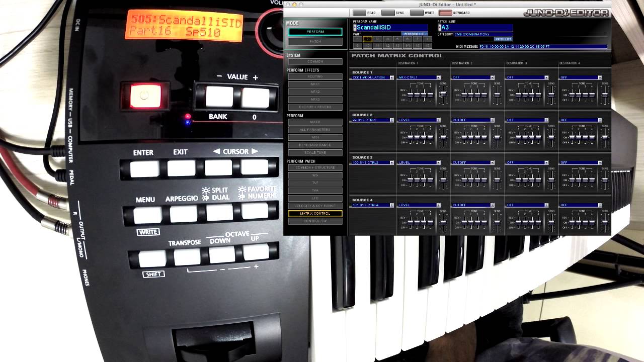Select part 9
Image resolution: width=644 pixels, height=362 pixels.
358,46
